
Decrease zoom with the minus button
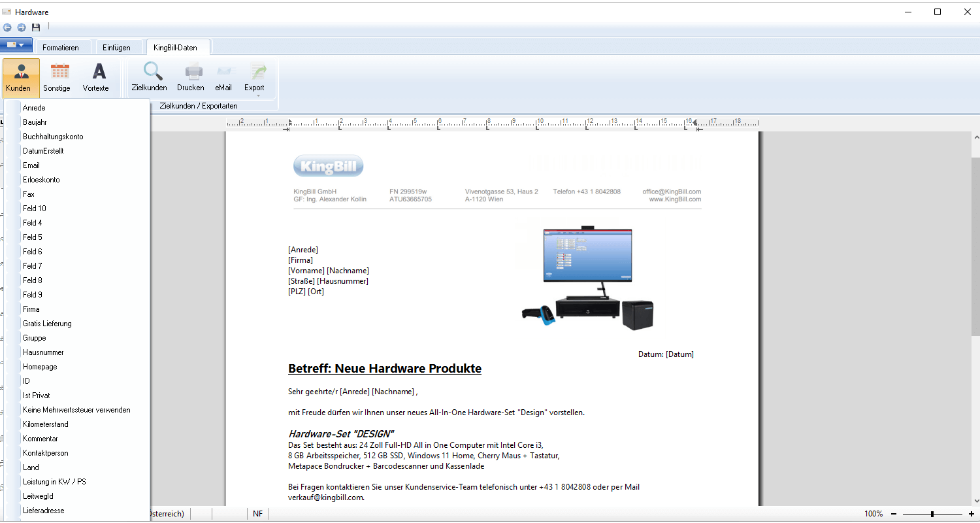pyautogui.click(x=894, y=514)
